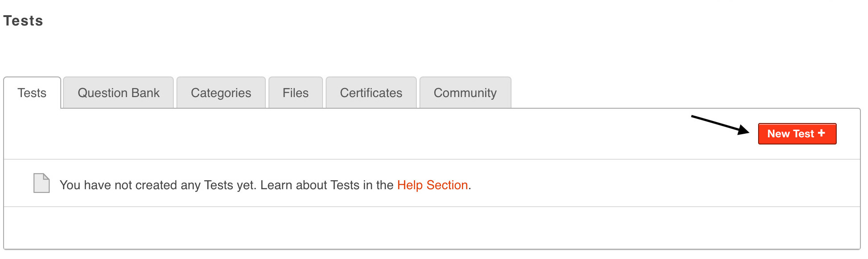The width and height of the screenshot is (868, 259).
Task: Click the blank document icon
Action: click(42, 183)
